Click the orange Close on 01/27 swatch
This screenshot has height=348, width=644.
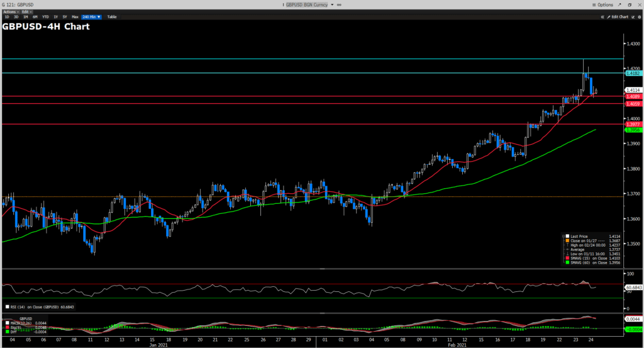[x=567, y=241]
